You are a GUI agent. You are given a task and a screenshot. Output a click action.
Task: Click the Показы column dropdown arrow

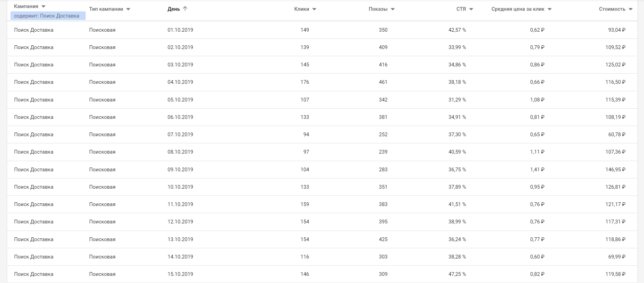393,9
